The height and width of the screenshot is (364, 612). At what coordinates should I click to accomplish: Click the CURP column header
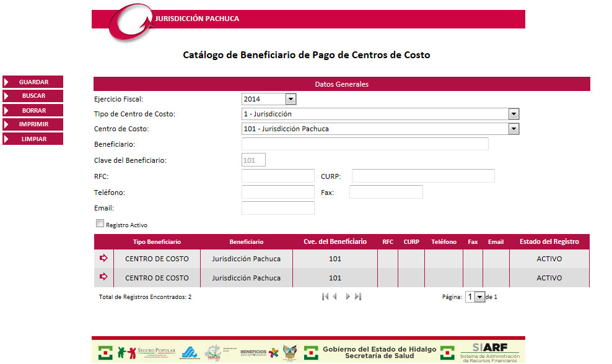click(x=411, y=242)
